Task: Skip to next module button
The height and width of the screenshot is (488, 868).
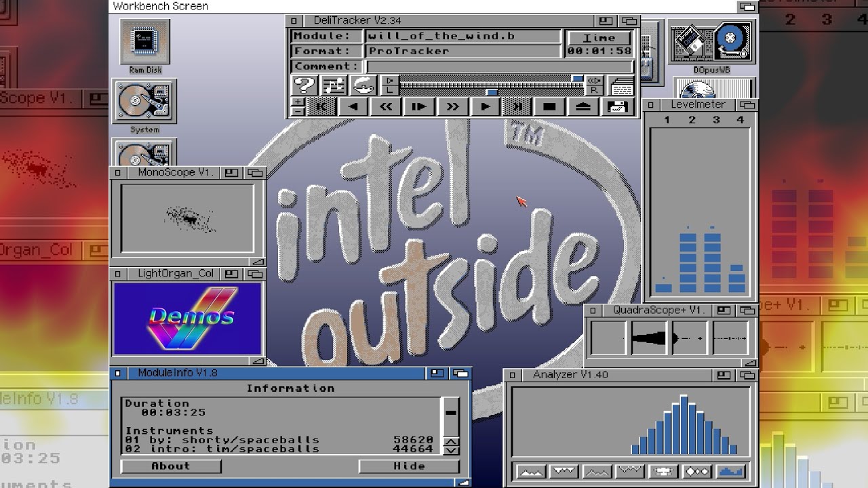Action: click(x=517, y=106)
